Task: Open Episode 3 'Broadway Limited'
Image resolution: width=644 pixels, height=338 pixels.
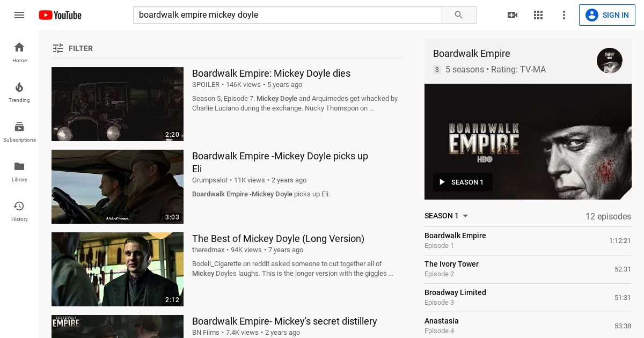Action: coord(528,297)
